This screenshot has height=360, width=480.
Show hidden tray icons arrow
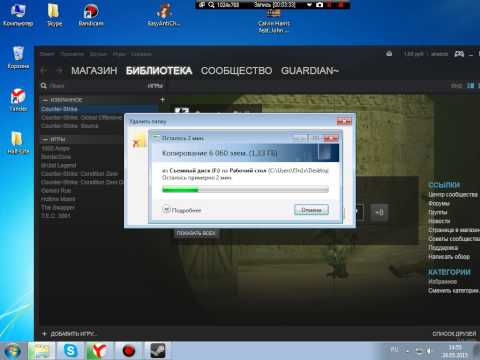[407, 351]
